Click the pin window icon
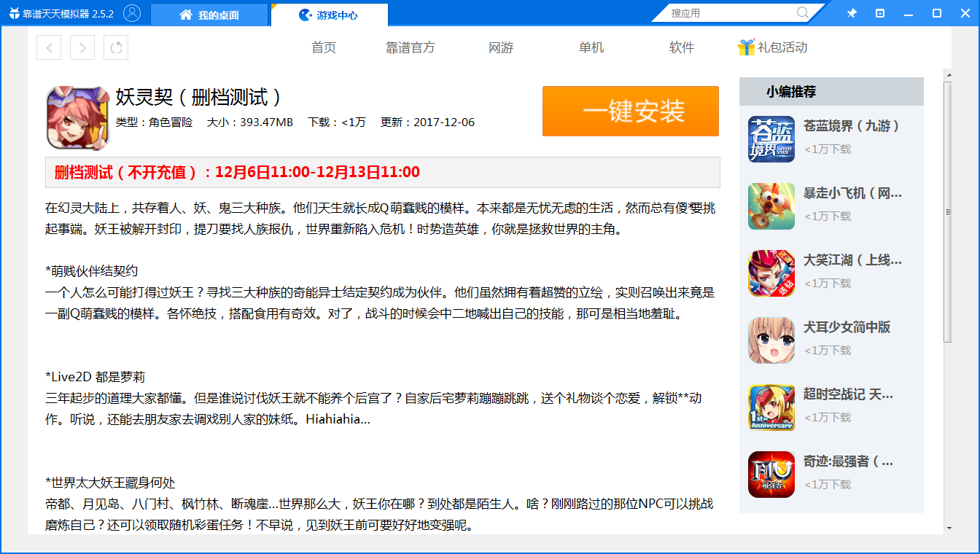980x554 pixels. tap(852, 13)
